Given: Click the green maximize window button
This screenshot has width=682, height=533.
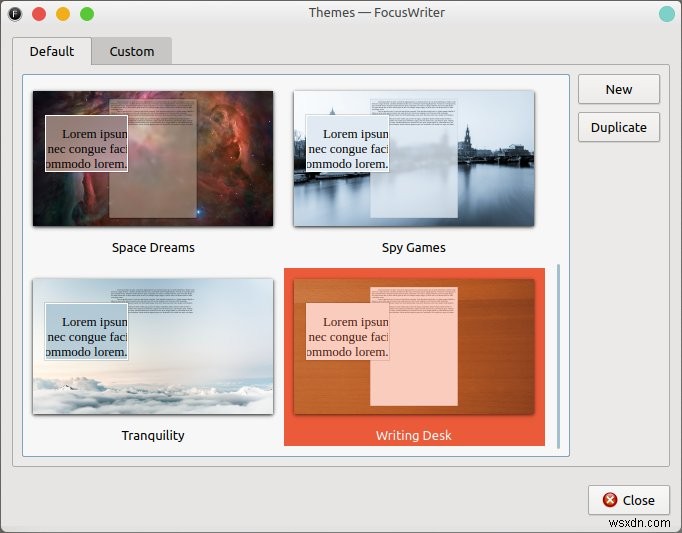Looking at the screenshot, I should (87, 14).
